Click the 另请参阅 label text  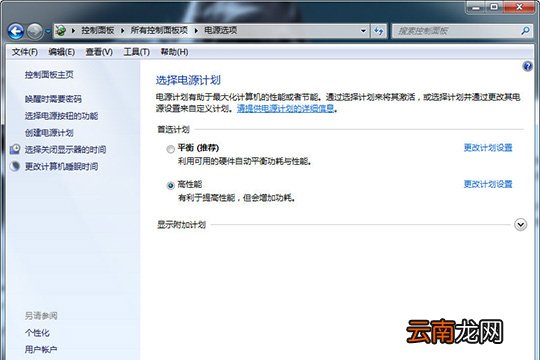pyautogui.click(x=41, y=316)
